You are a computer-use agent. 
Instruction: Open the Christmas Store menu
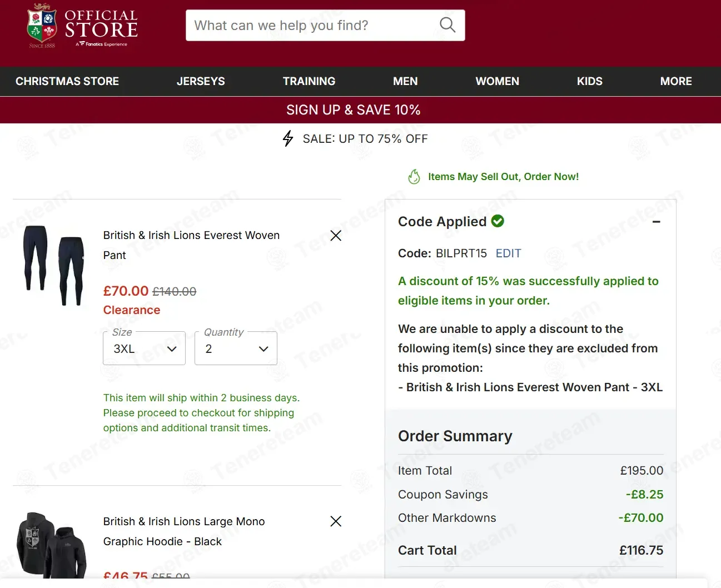point(67,81)
